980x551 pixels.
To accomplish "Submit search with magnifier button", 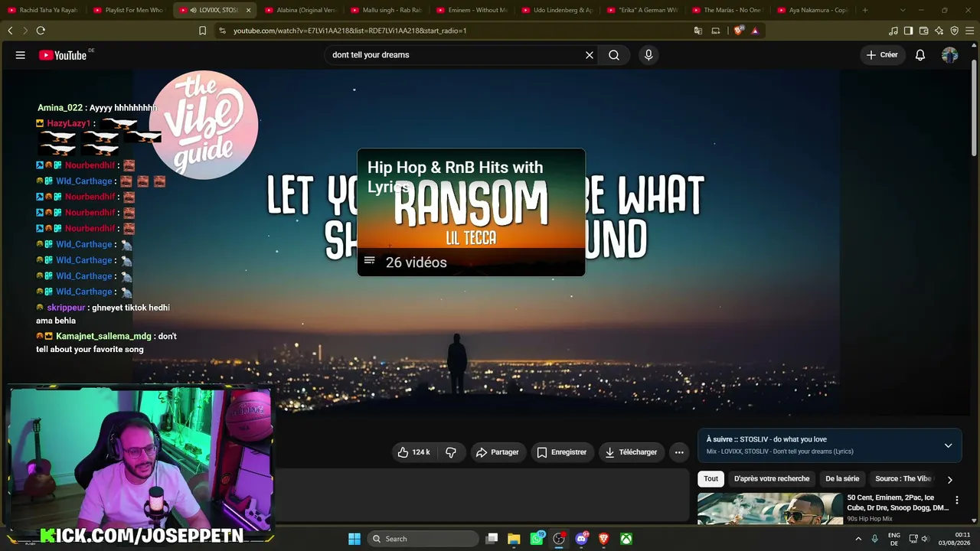I will [x=614, y=55].
